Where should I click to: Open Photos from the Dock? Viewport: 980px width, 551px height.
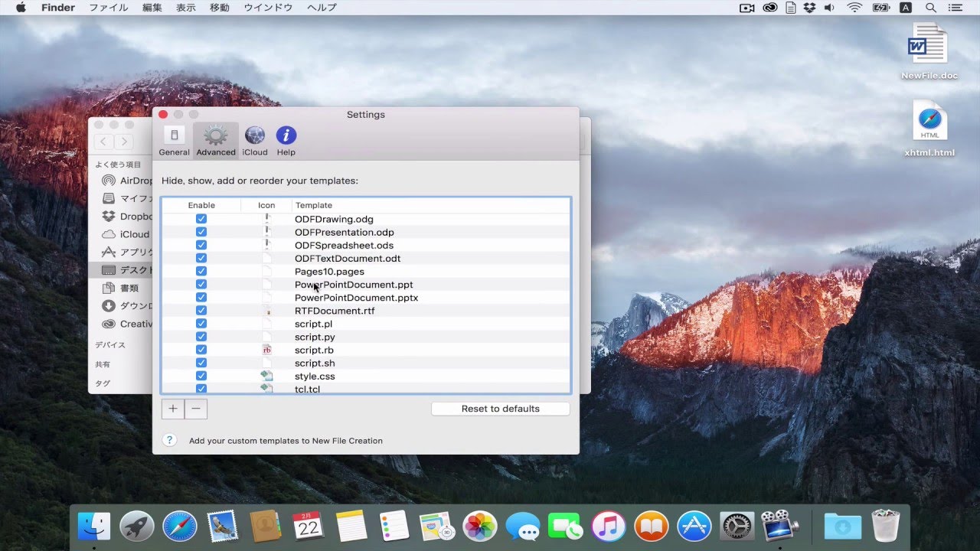(x=481, y=527)
